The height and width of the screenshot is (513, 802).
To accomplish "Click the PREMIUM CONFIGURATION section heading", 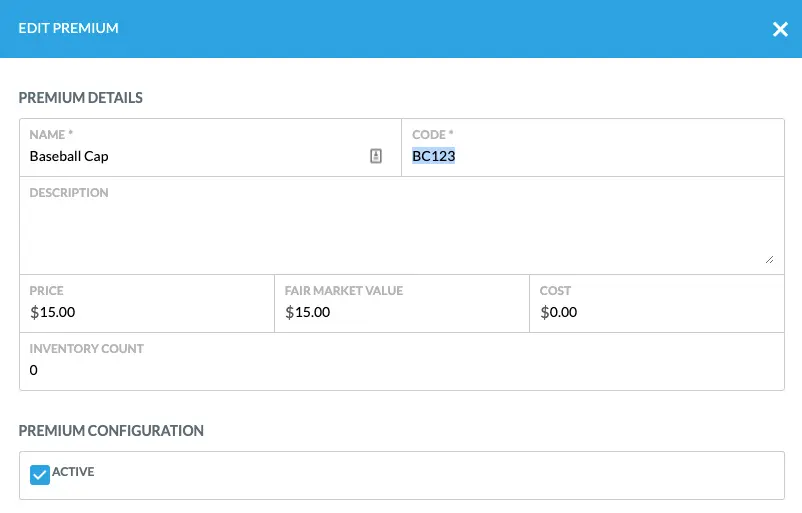I will click(x=111, y=431).
